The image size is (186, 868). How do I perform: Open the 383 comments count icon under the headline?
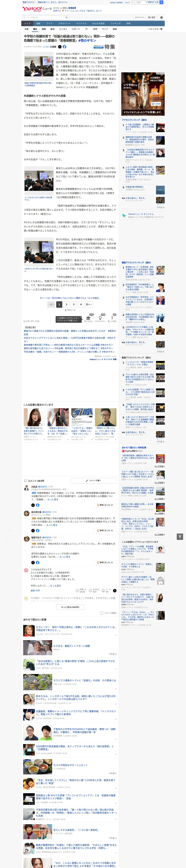tap(46, 47)
